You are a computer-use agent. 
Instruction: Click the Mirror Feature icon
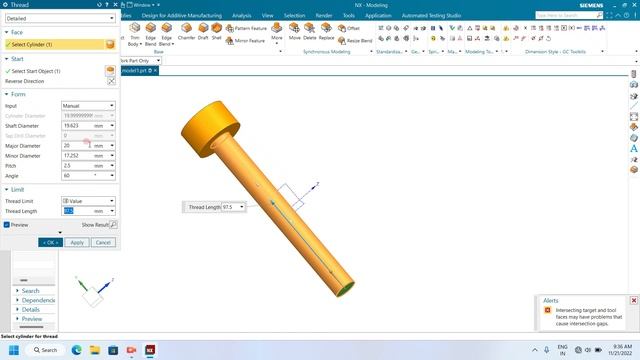pyautogui.click(x=230, y=40)
